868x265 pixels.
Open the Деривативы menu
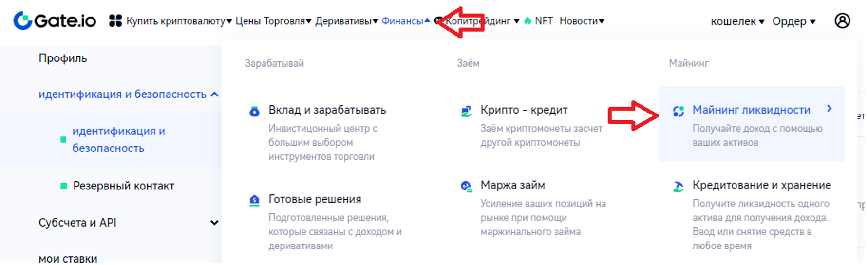coord(346,21)
